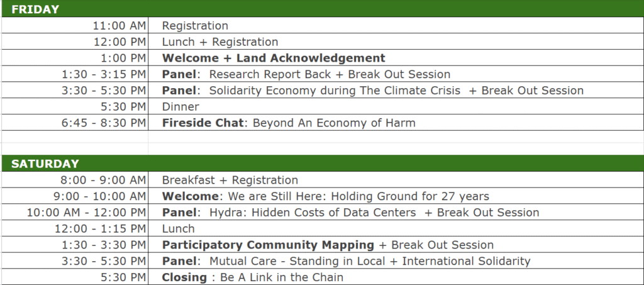This screenshot has width=644, height=285.
Task: Select the Friday Dinner cell
Action: (396, 107)
